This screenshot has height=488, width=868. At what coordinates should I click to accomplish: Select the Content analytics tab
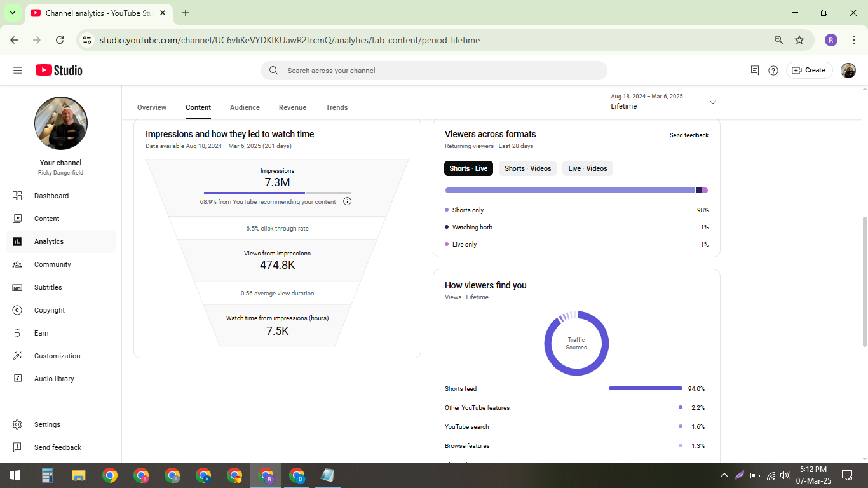pos(198,107)
